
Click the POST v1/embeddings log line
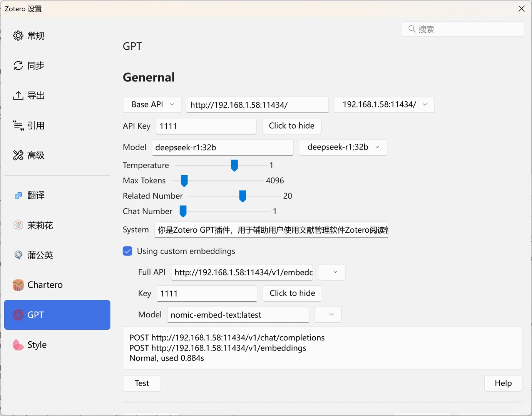(218, 348)
